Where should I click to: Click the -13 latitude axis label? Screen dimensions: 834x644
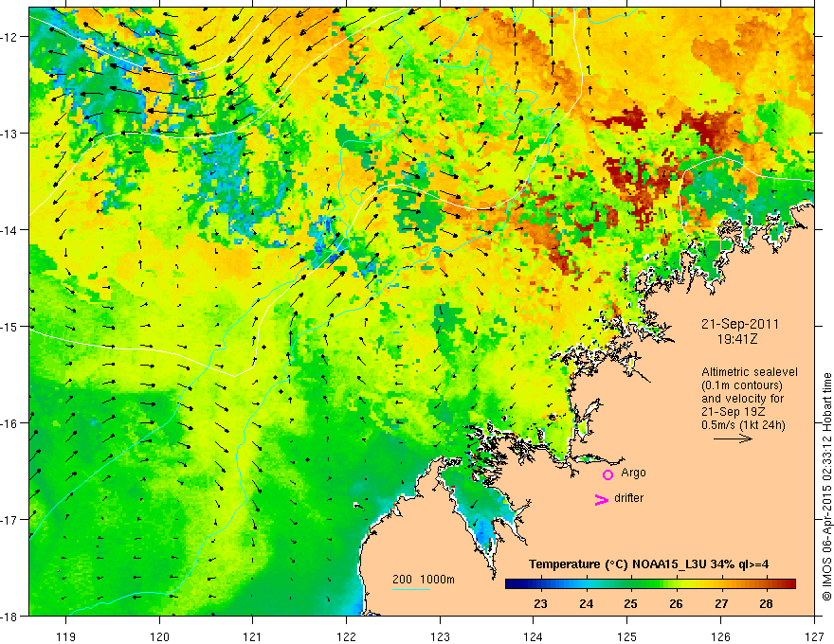click(x=10, y=134)
